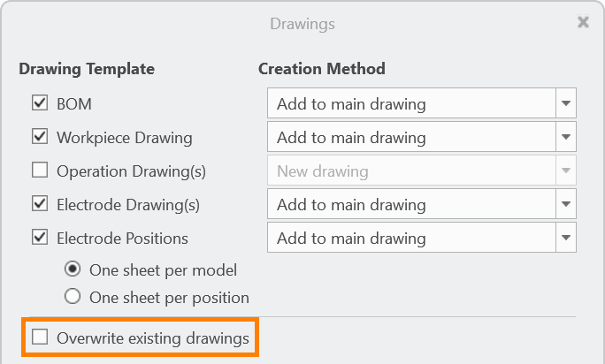Image resolution: width=605 pixels, height=364 pixels.
Task: Click the Creation Method column heading
Action: coord(321,69)
